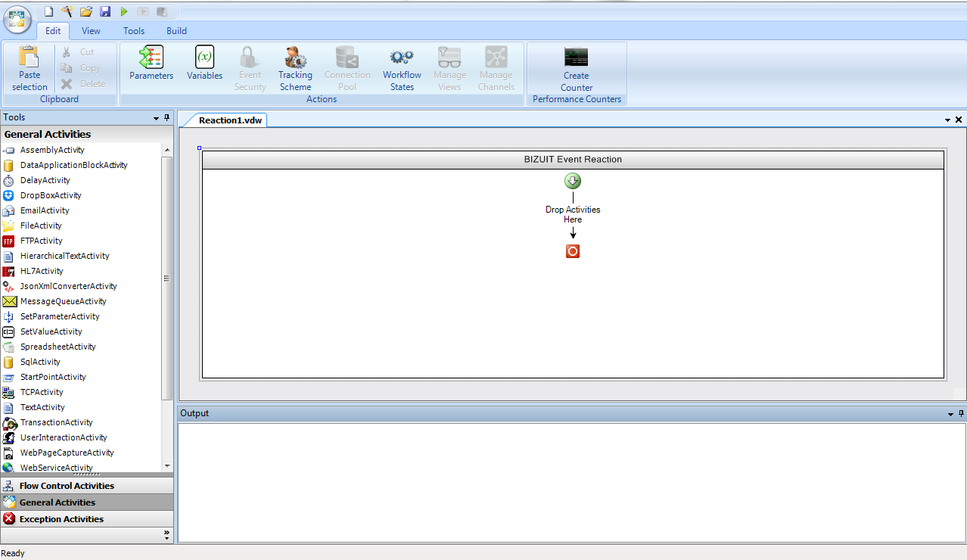Click the Ready status bar text

[13, 553]
